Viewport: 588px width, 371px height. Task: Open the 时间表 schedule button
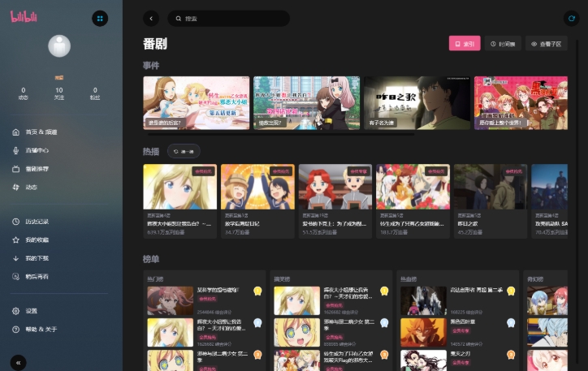coord(503,44)
